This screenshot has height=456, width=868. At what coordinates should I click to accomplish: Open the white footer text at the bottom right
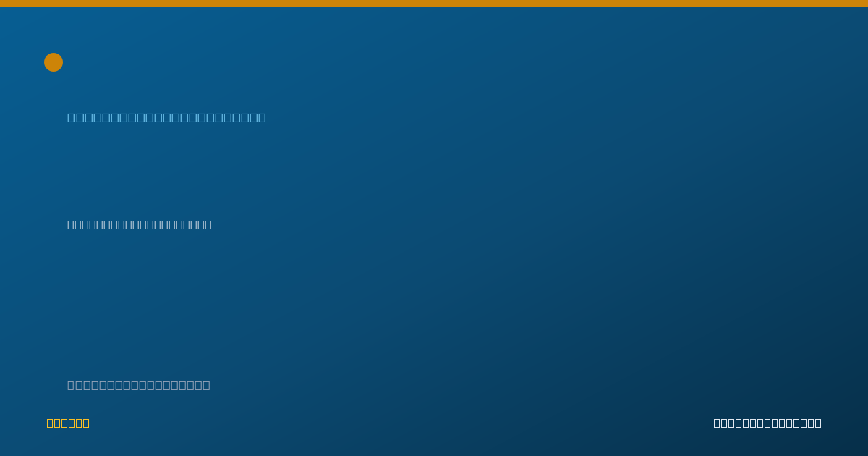coord(767,423)
